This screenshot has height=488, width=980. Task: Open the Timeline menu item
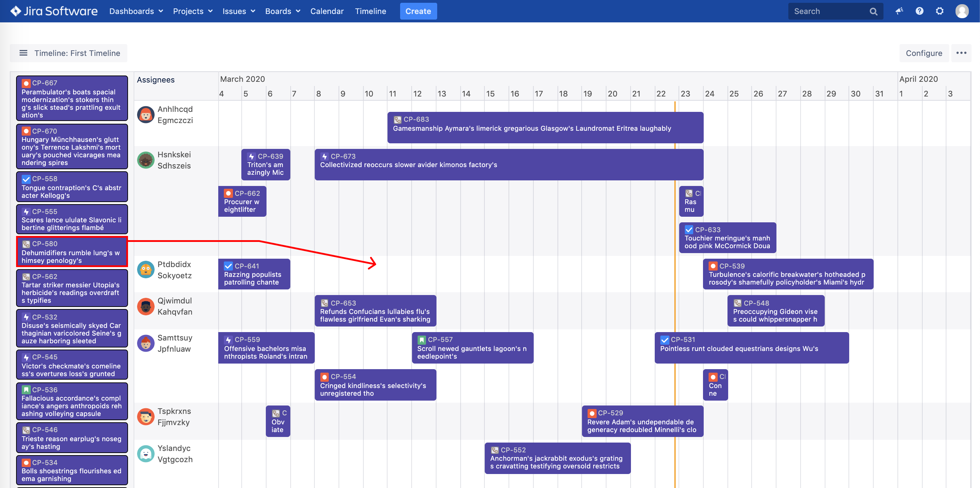pos(370,11)
